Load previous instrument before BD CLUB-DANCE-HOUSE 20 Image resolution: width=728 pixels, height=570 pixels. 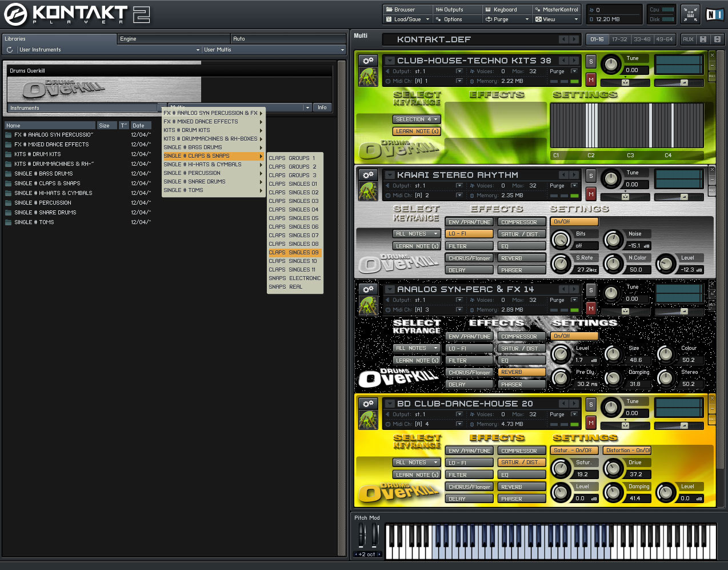click(563, 403)
